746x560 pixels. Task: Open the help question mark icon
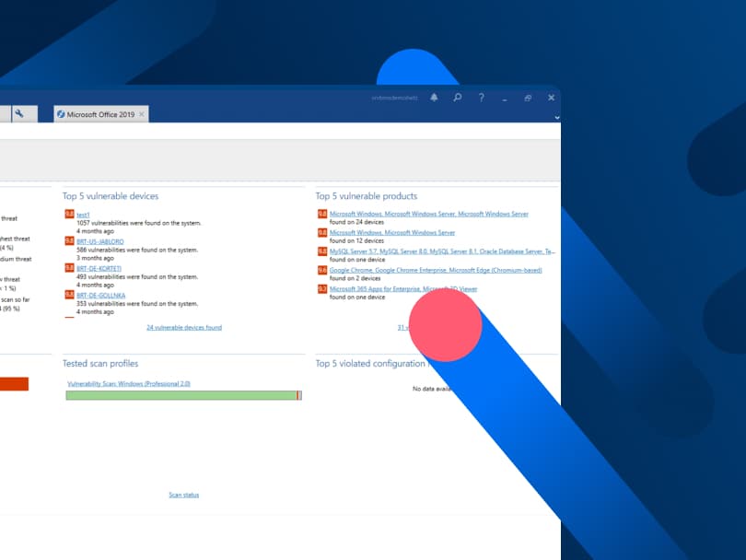click(x=481, y=98)
